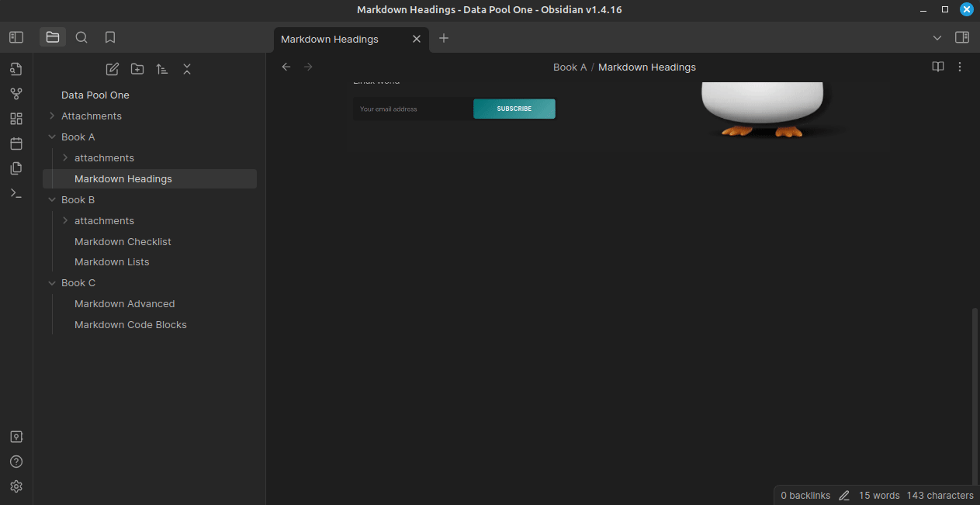This screenshot has width=980, height=505.
Task: Open command palette terminal icon
Action: point(16,193)
